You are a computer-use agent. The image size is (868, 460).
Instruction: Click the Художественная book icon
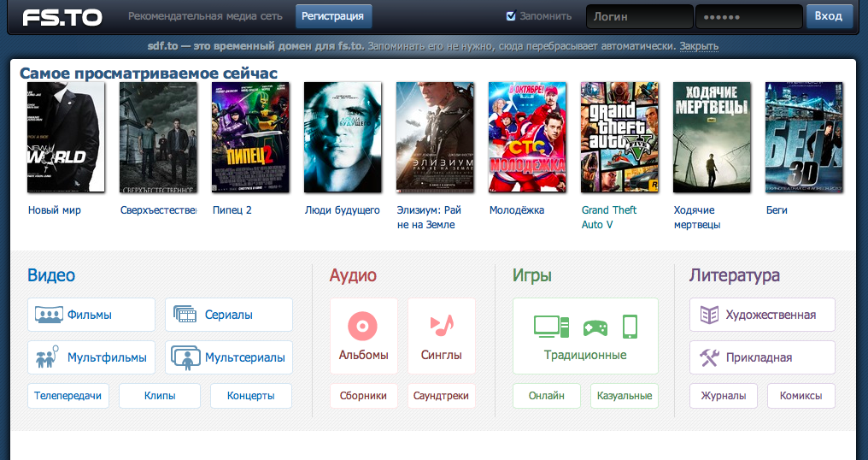pyautogui.click(x=709, y=315)
